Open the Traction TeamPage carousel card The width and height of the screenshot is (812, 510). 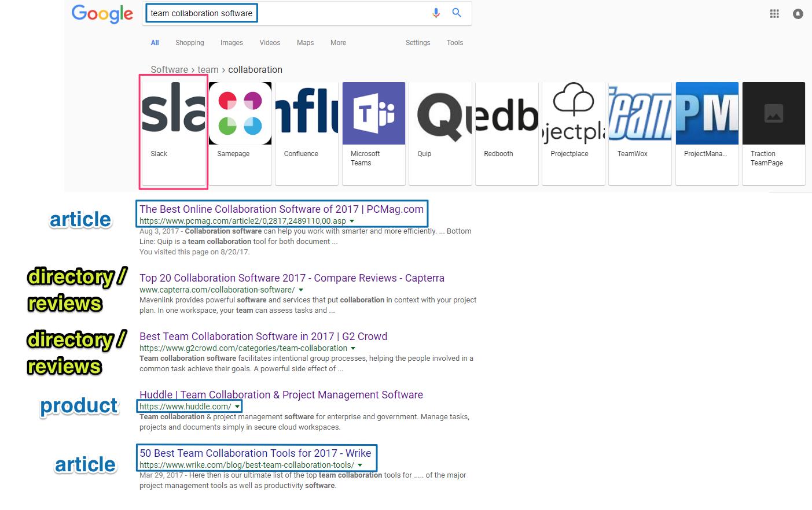tap(774, 133)
